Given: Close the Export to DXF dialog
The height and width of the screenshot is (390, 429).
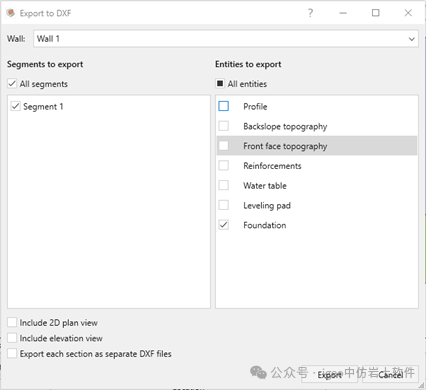Looking at the screenshot, I should (408, 13).
